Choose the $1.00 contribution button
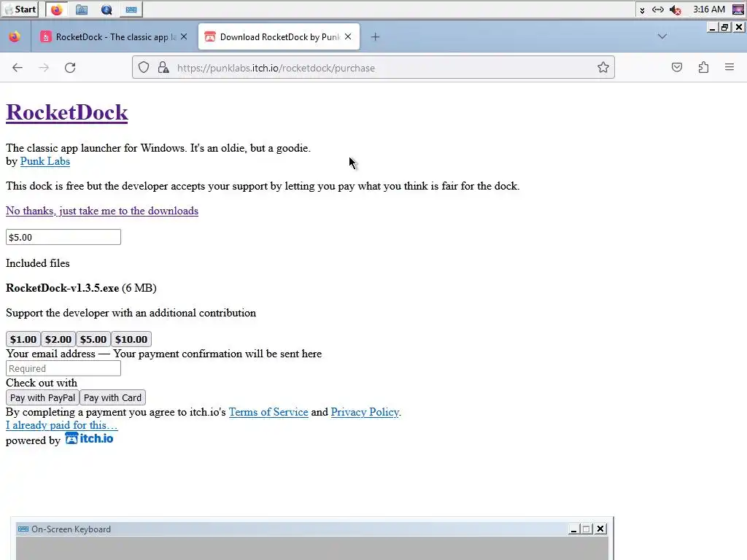 (23, 340)
